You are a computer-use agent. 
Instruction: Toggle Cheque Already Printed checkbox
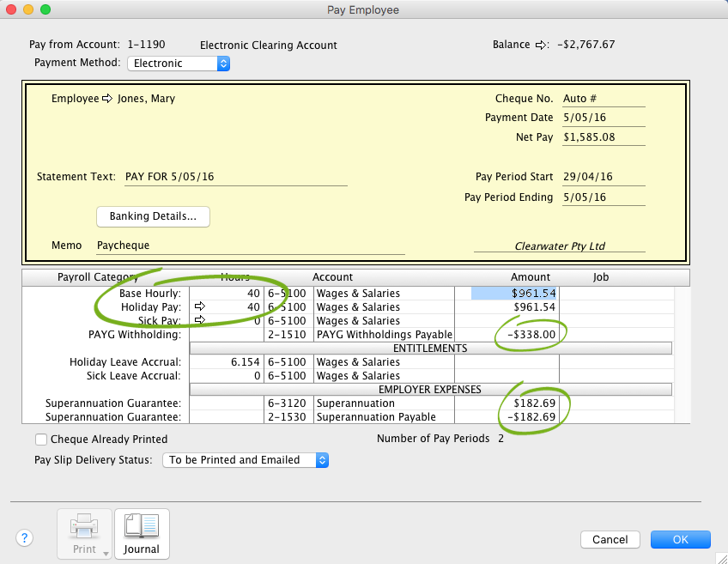(41, 440)
